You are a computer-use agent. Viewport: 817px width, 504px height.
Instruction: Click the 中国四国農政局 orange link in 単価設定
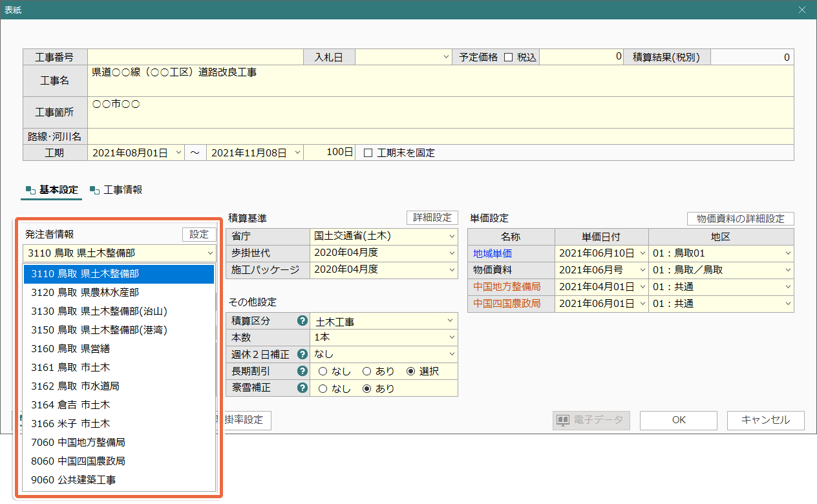pos(507,304)
